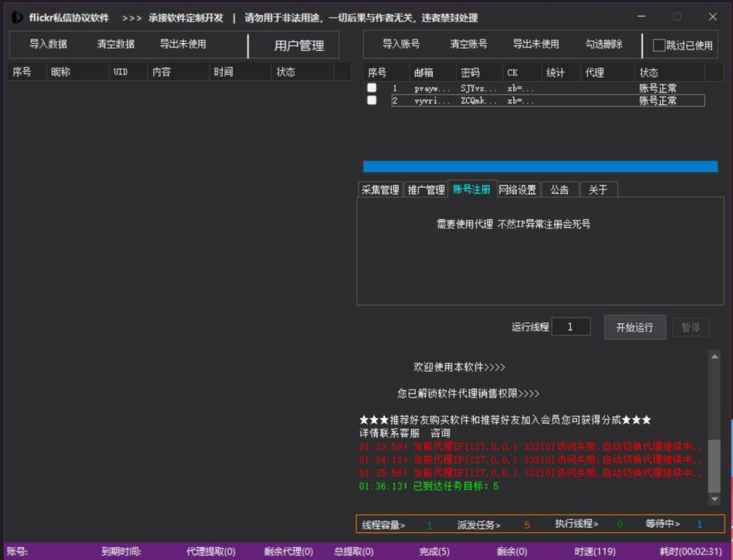
Task: Open 用户管理 panel
Action: (299, 46)
